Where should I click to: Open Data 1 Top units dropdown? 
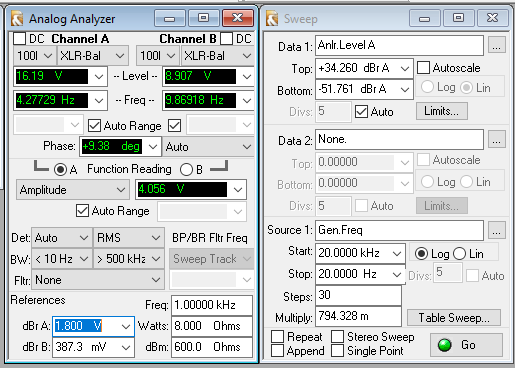[405, 69]
